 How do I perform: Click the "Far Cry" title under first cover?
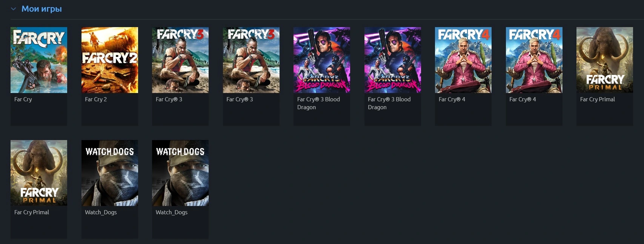(23, 99)
